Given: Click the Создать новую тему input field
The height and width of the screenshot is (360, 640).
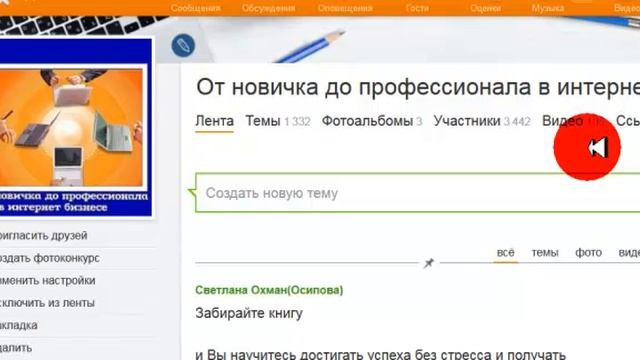Looking at the screenshot, I should tap(418, 193).
